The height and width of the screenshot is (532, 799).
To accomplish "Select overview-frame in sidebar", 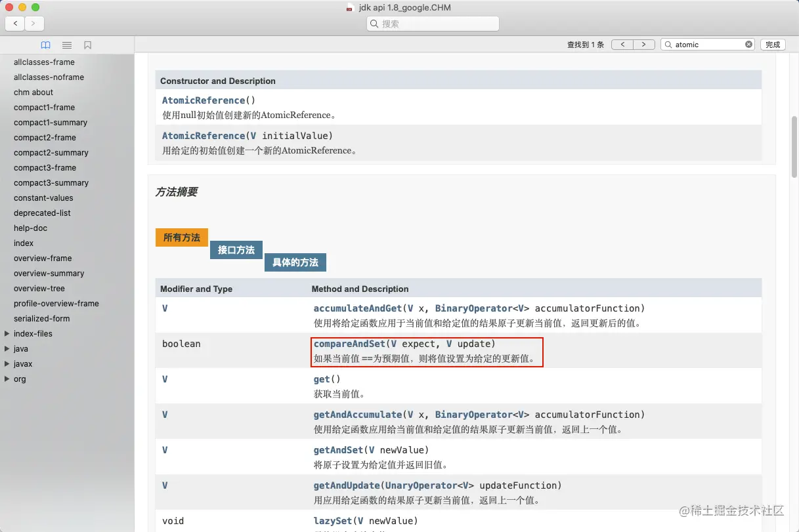I will pos(43,258).
